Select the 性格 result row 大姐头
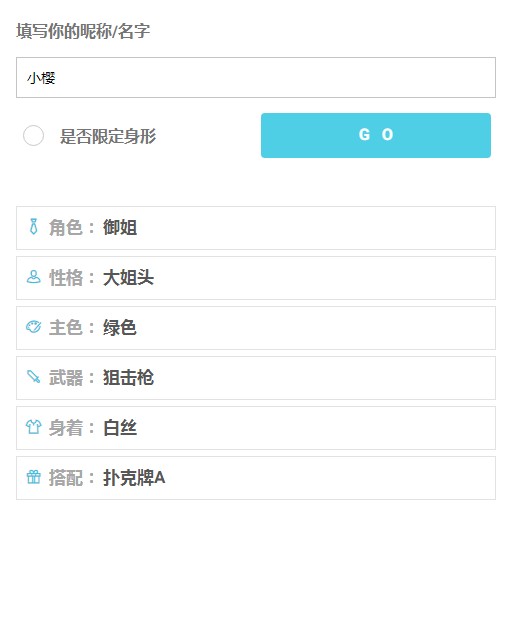510x644 pixels. [256, 278]
